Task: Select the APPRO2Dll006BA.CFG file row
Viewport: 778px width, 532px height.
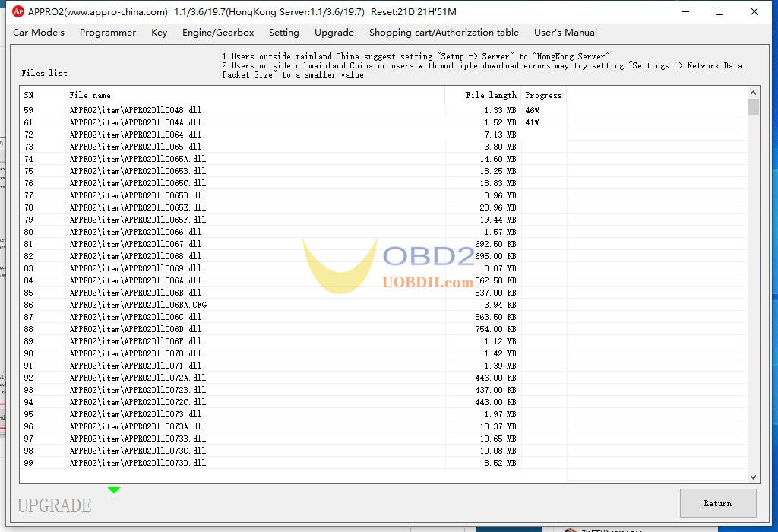Action: coord(138,305)
